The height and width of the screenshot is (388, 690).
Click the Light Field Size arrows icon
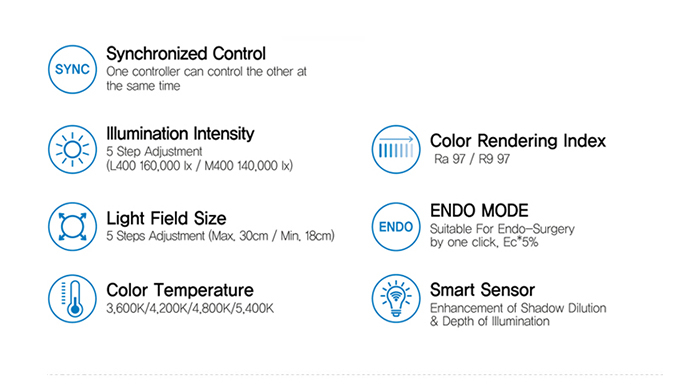tap(72, 227)
